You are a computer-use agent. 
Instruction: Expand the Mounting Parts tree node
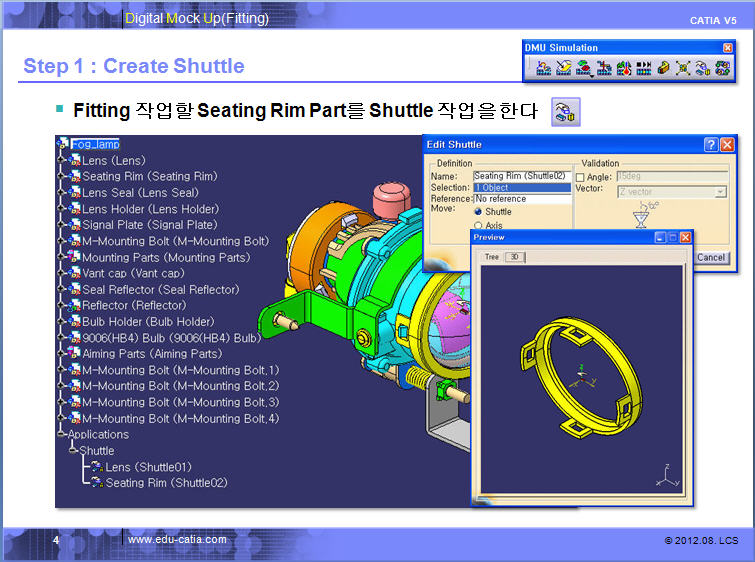62,257
